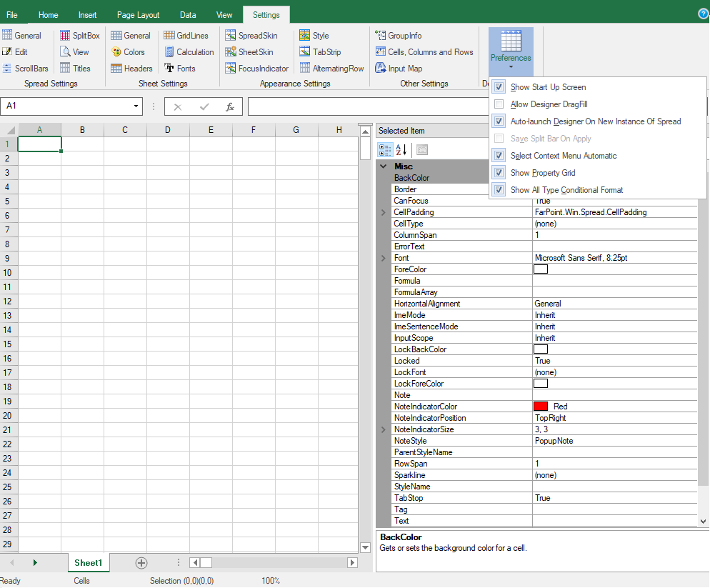Toggle Select Context Menu Automatic
Viewport: 710px width, 588px height.
[499, 156]
